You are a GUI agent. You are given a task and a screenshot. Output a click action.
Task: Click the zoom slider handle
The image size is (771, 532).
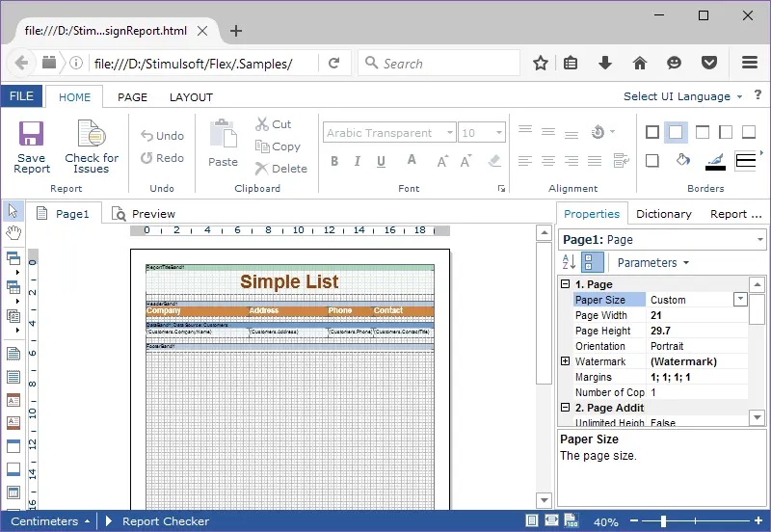[x=663, y=520]
